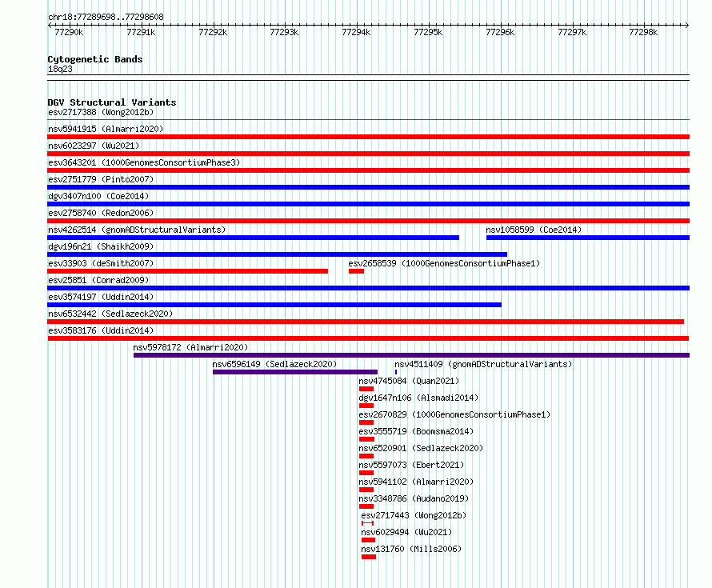Click nsv131760 (Mills2006) label
This screenshot has width=712, height=588.
click(411, 549)
